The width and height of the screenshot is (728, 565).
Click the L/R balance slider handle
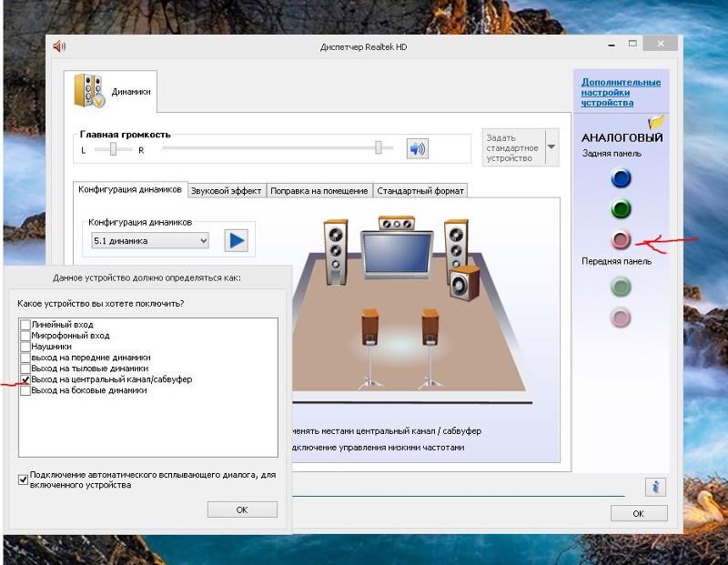click(113, 149)
